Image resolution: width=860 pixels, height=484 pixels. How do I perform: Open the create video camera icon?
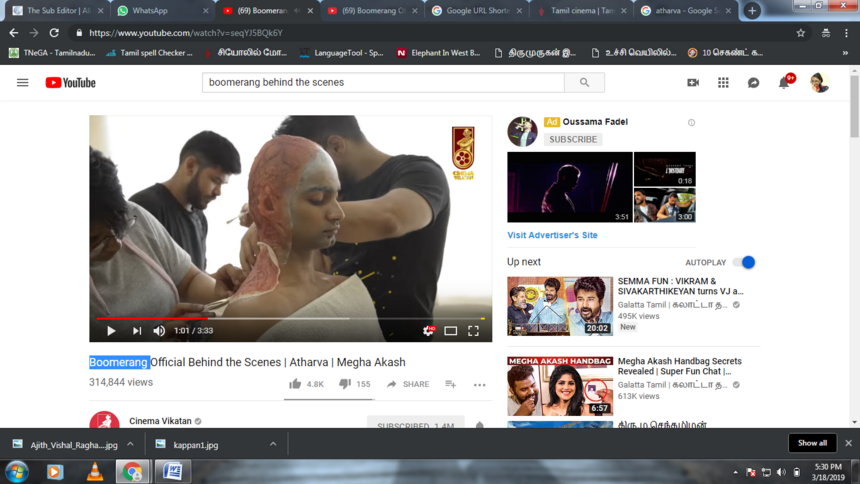click(693, 83)
